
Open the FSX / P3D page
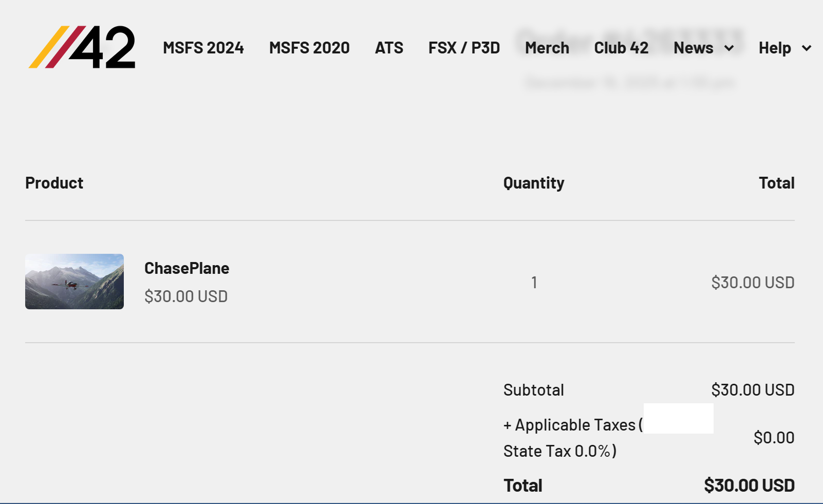pos(464,48)
